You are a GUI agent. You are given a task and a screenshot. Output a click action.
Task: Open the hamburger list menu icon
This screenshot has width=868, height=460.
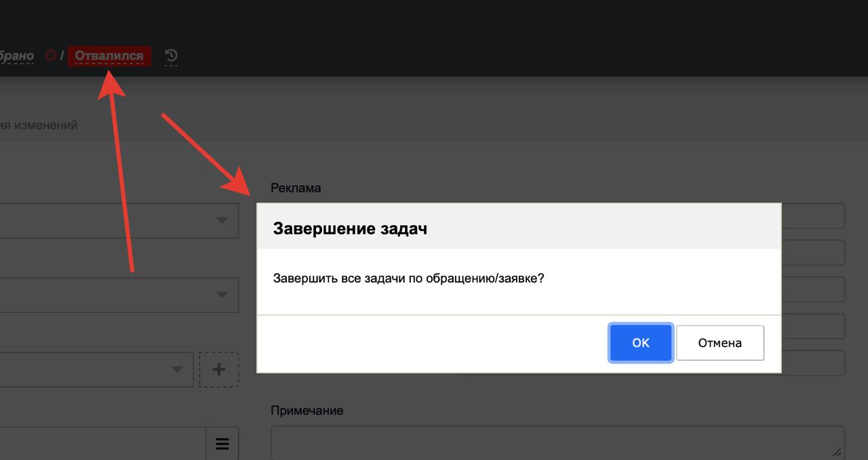222,444
